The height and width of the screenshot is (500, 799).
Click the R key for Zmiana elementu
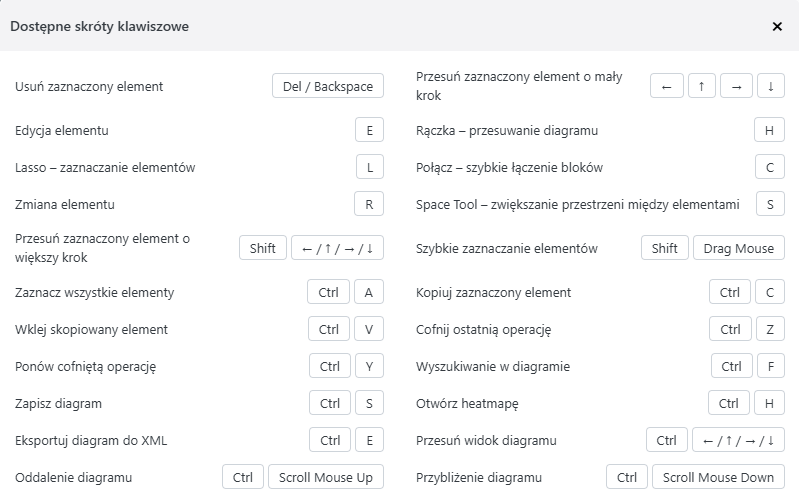pos(369,204)
